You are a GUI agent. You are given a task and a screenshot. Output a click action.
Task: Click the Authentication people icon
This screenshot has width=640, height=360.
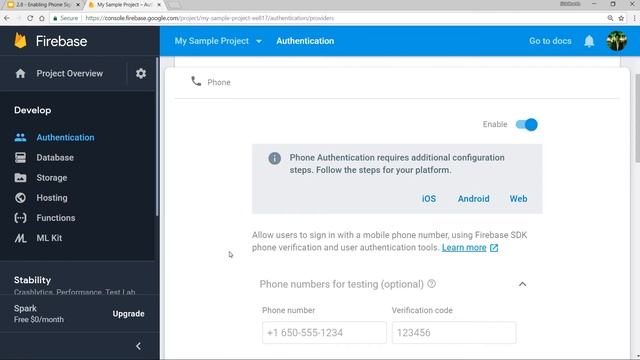[x=20, y=138]
